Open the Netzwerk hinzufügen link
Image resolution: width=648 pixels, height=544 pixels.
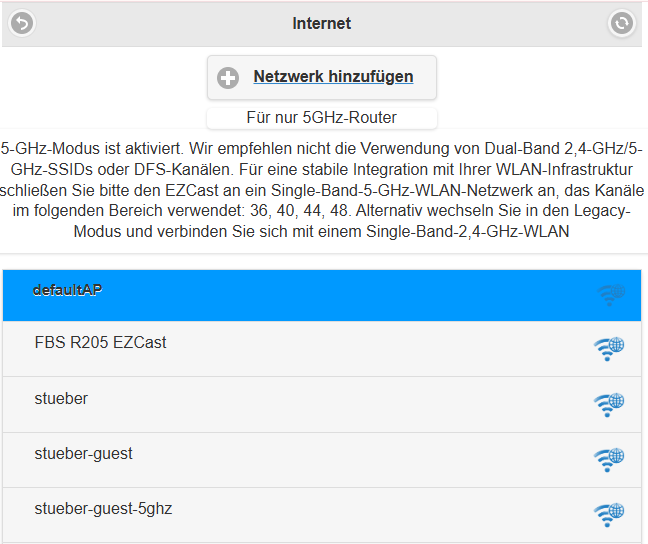coord(333,76)
